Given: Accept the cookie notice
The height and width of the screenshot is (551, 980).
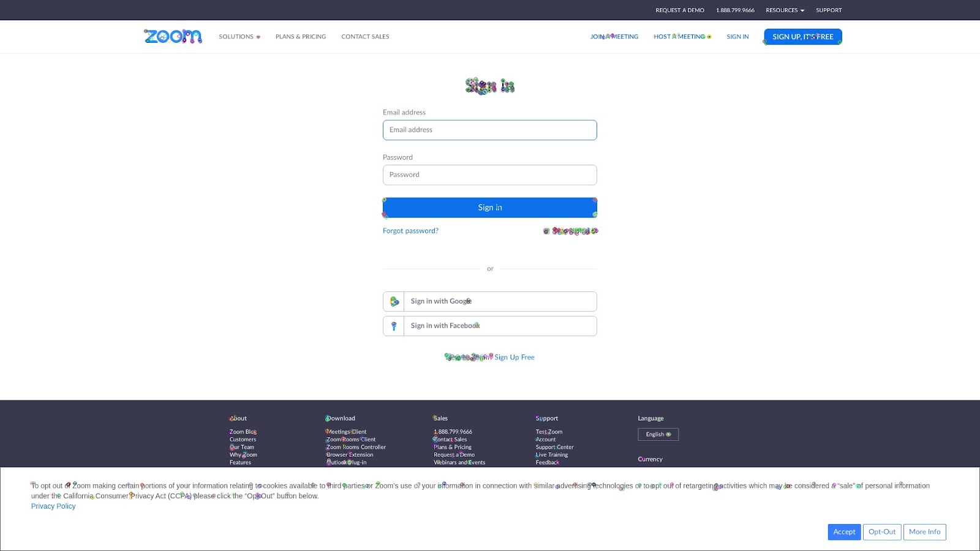Looking at the screenshot, I should click(844, 532).
